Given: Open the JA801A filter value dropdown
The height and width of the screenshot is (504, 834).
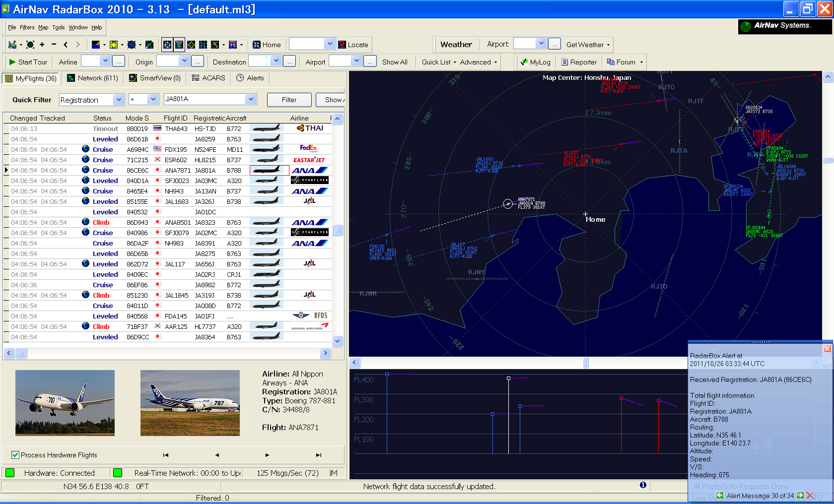Looking at the screenshot, I should pos(251,99).
